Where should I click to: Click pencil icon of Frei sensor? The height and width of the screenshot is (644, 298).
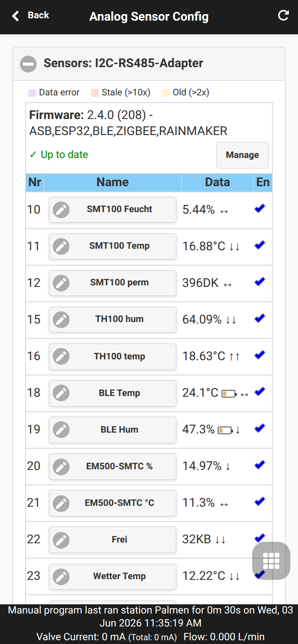click(x=61, y=539)
